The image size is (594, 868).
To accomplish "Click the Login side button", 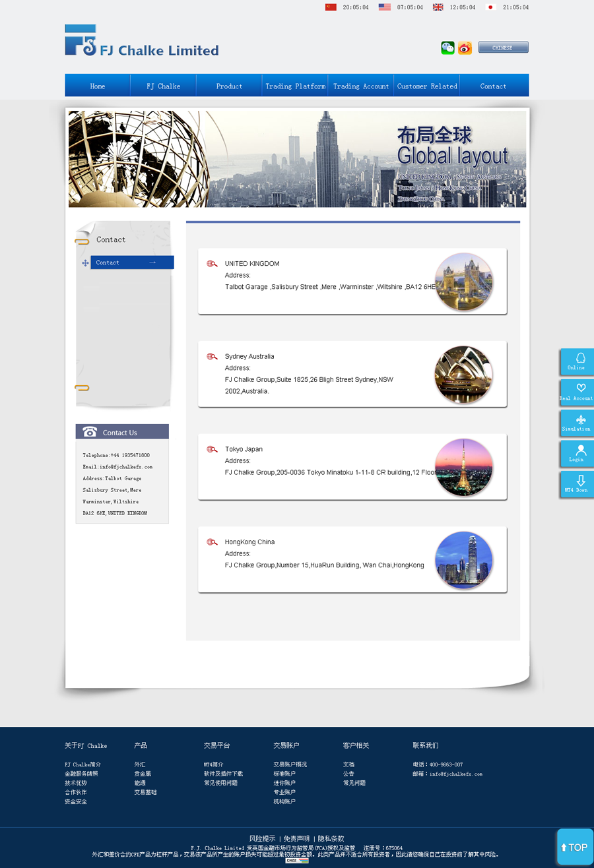I will point(577,454).
